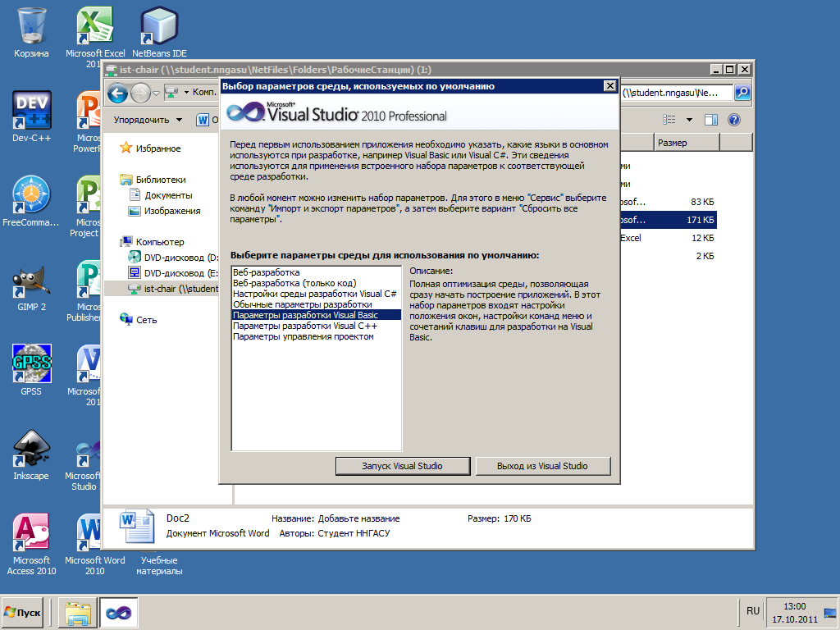Click the Doc2 Word document preview icon

coord(137,526)
